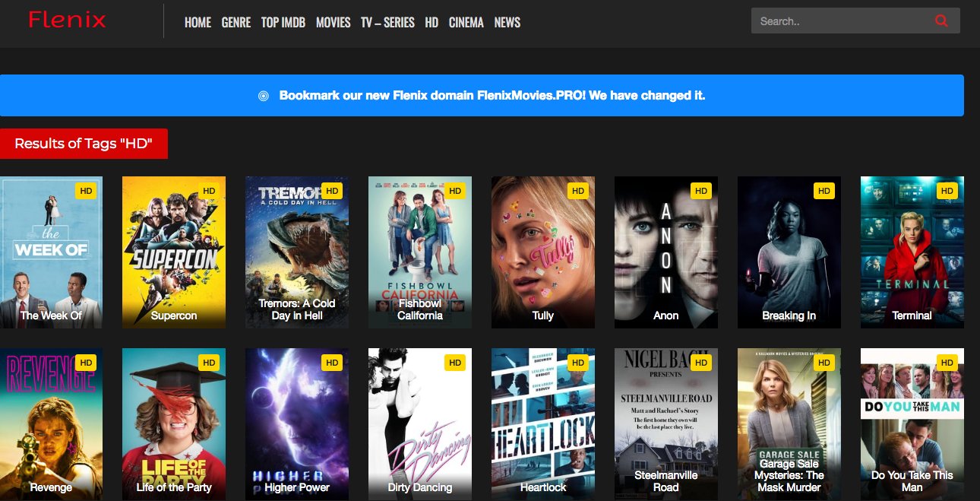980x501 pixels.
Task: Click HD badge on Supercon poster
Action: (209, 191)
